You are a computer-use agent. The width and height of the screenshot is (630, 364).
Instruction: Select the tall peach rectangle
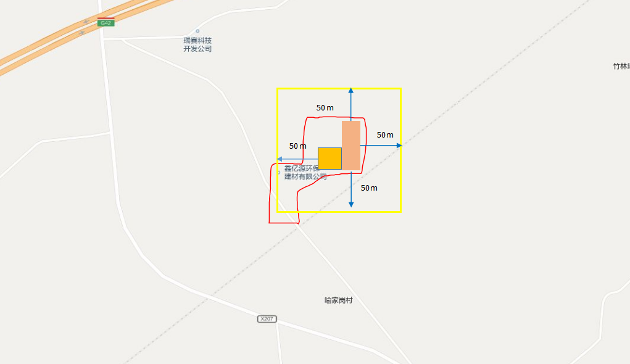[x=351, y=146]
